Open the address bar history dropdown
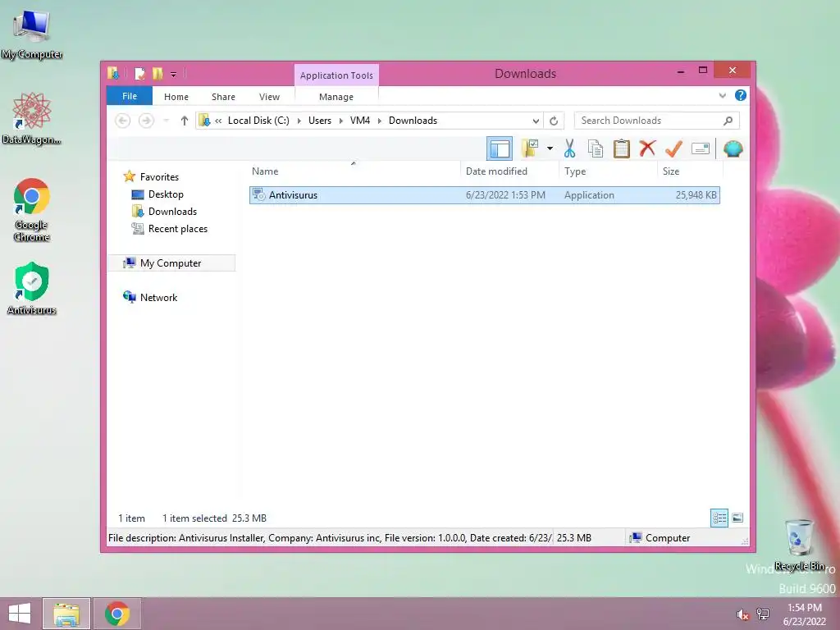The height and width of the screenshot is (630, 840). tap(536, 121)
